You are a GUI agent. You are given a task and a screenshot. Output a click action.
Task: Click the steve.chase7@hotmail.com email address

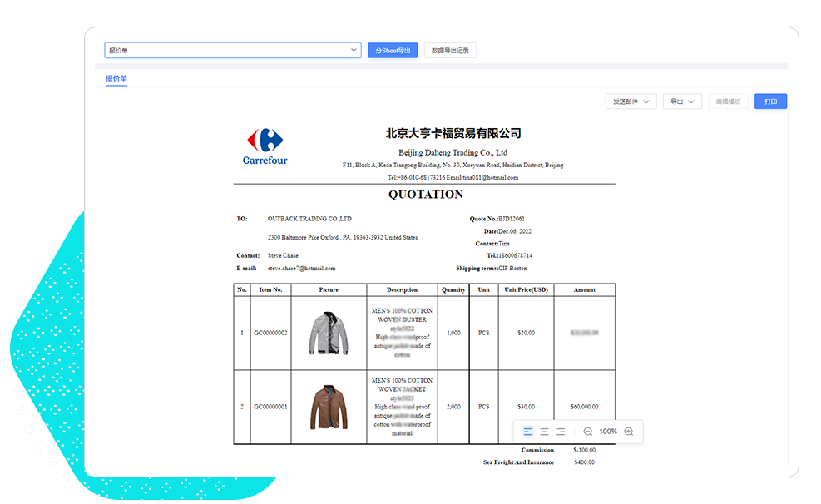[301, 269]
